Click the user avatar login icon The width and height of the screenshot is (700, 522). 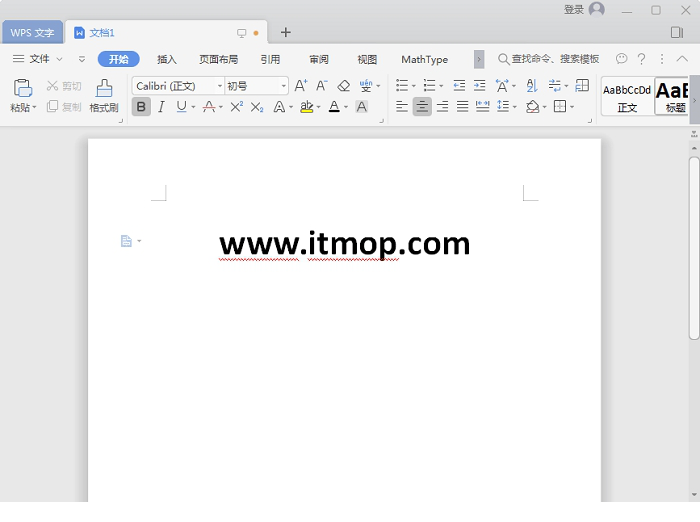pos(596,9)
